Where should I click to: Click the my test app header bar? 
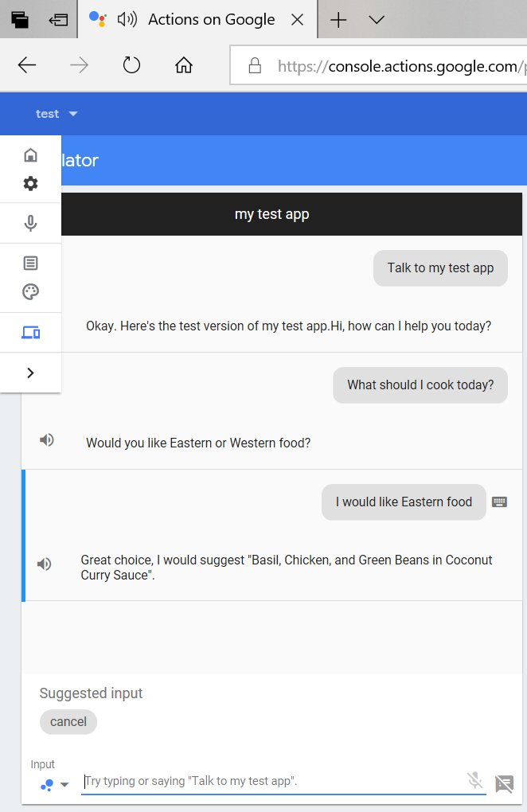(x=291, y=214)
